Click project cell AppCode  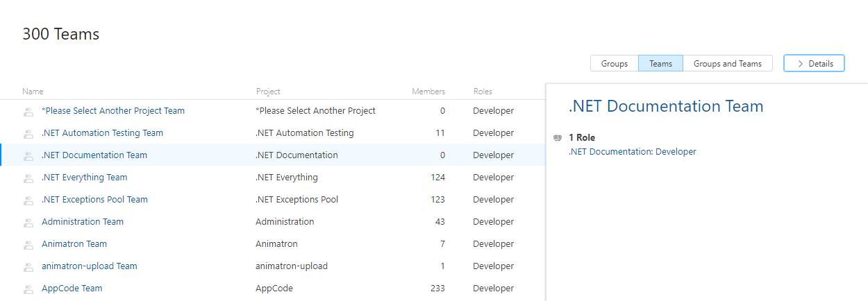coord(274,289)
